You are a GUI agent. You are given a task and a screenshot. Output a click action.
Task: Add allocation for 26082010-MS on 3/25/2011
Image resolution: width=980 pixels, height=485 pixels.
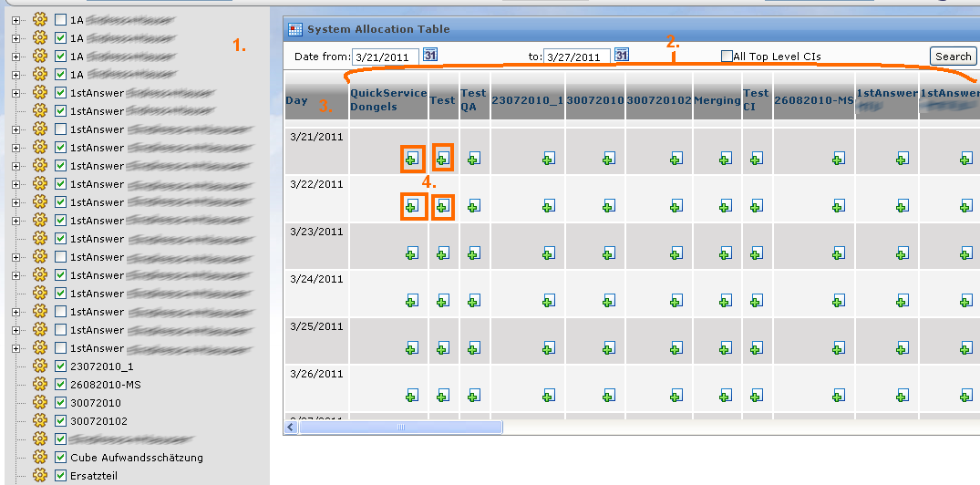pos(839,348)
